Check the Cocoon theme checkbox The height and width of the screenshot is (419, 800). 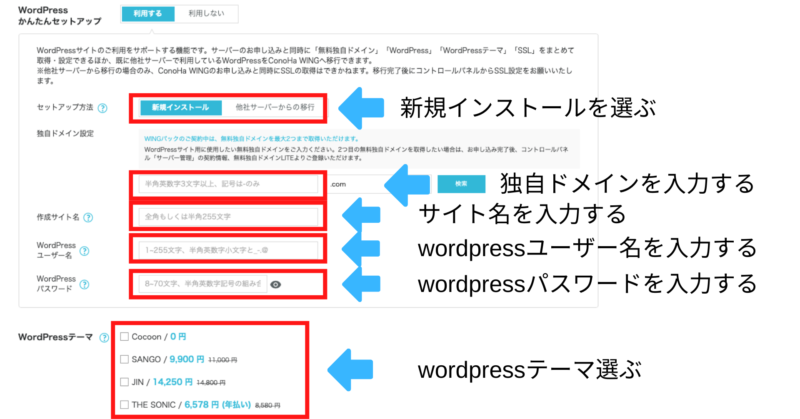click(x=124, y=337)
